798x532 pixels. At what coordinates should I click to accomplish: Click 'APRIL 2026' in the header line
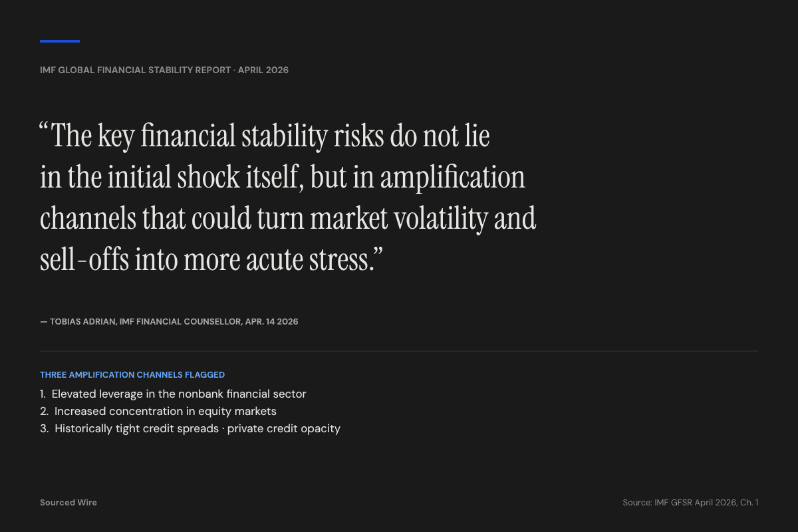(x=263, y=70)
